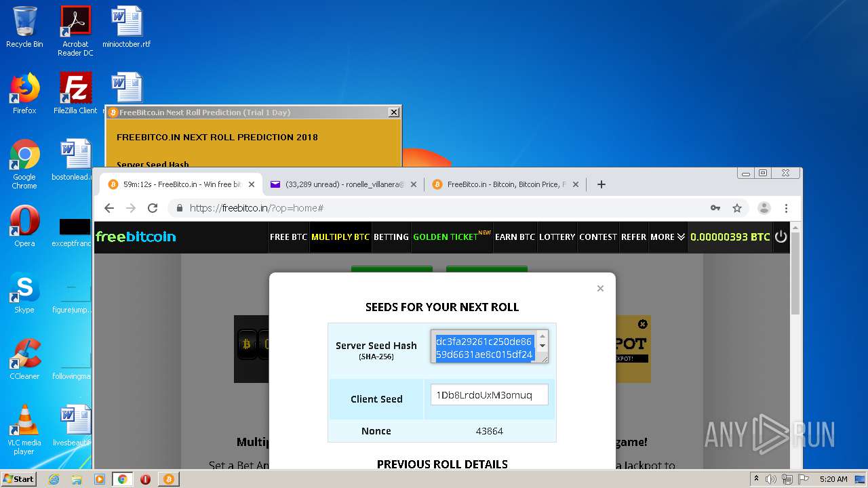Click the logout power icon
Viewport: 868px width, 488px height.
(781, 237)
